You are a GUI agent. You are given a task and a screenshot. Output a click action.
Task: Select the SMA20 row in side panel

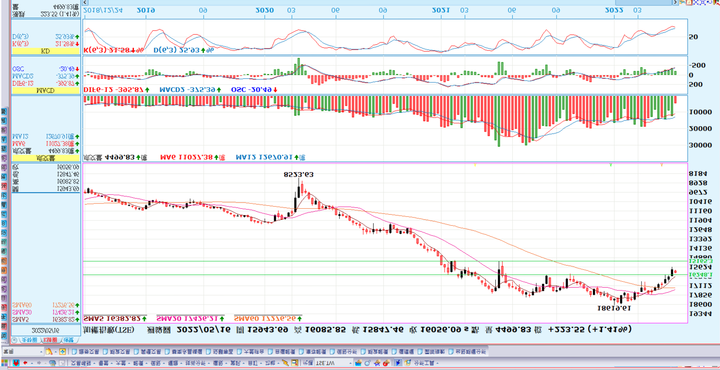point(45,312)
